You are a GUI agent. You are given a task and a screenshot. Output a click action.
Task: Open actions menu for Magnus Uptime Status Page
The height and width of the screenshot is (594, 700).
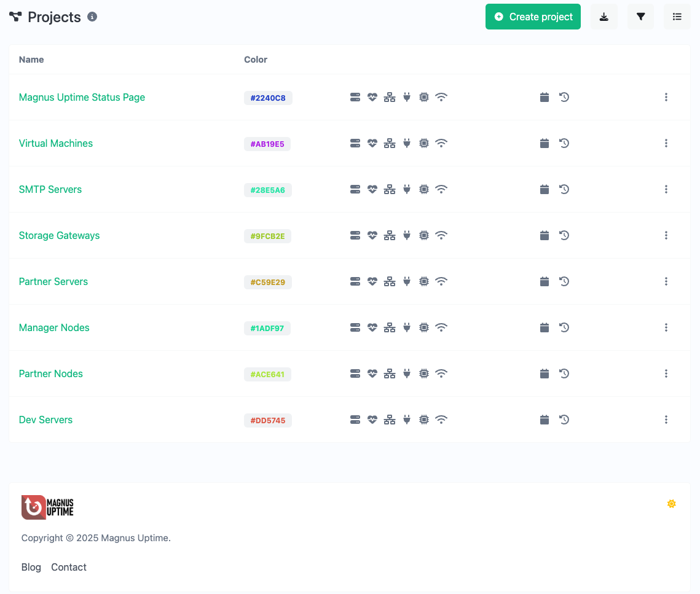(x=666, y=97)
